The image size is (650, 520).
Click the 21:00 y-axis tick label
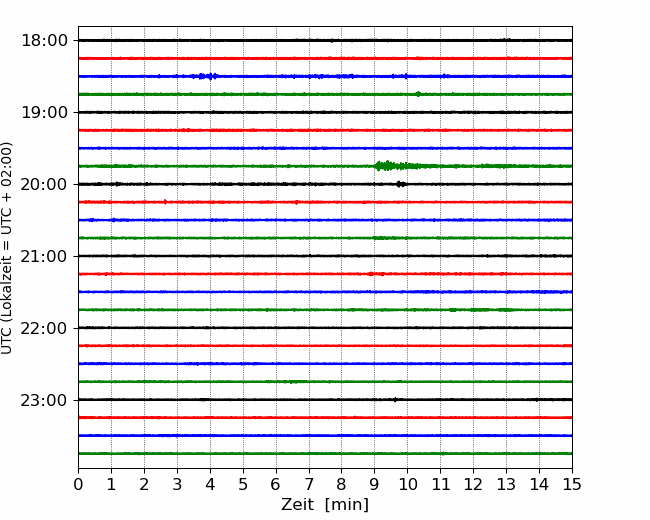[44, 256]
